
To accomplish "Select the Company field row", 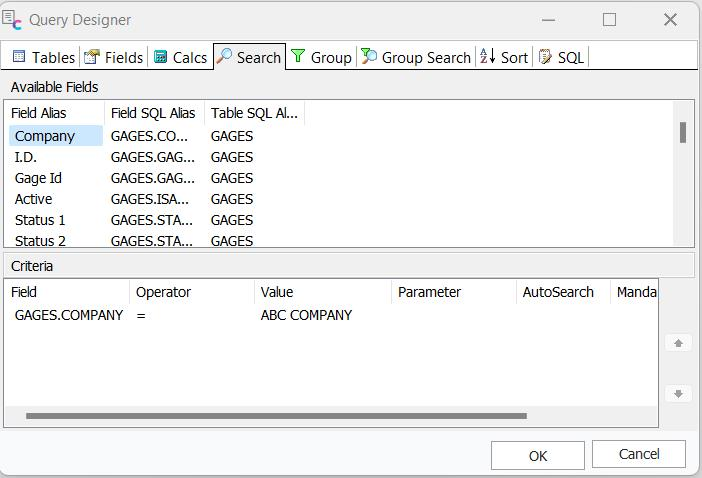I will tap(45, 136).
